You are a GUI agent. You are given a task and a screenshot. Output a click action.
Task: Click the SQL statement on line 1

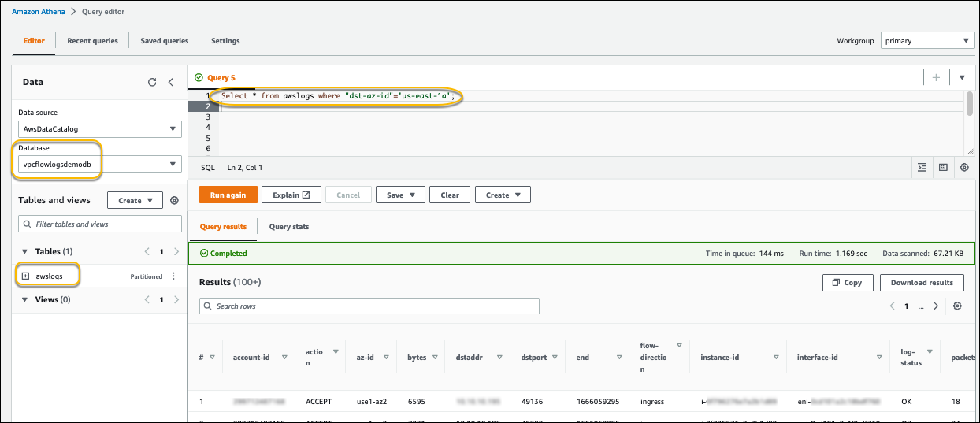point(338,96)
